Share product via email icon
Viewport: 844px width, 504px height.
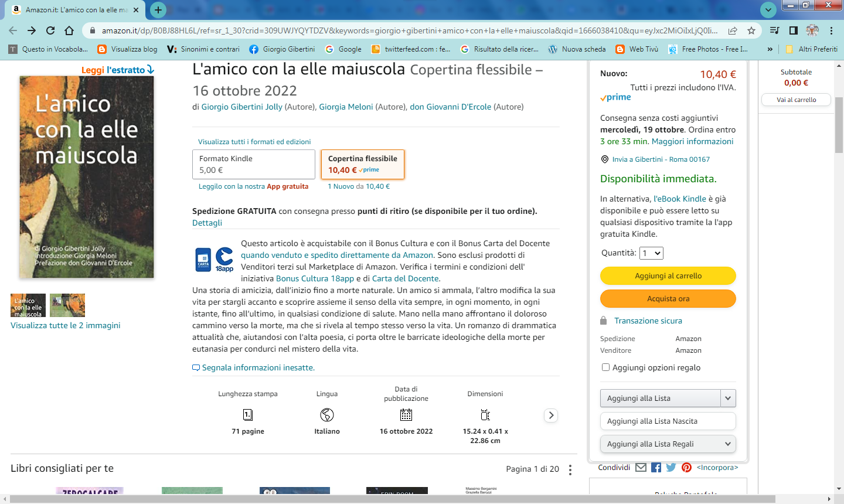pos(641,467)
